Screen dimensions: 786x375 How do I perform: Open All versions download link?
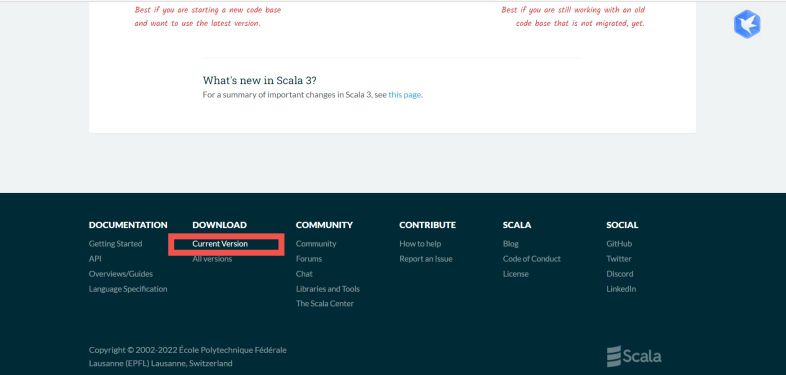[x=212, y=259]
